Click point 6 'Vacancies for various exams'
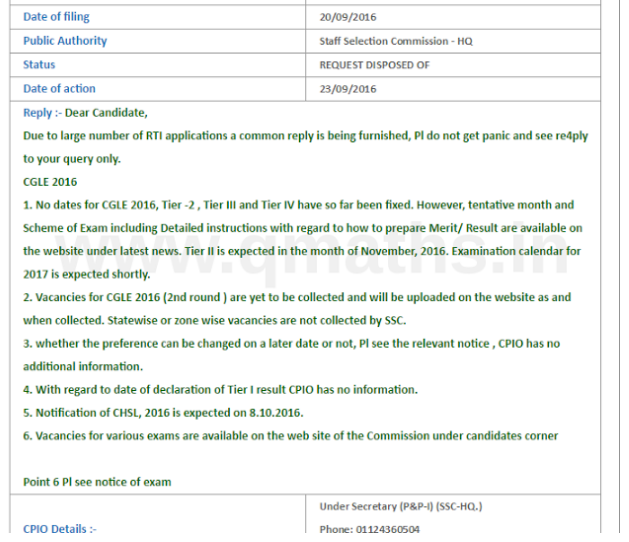Viewport: 629px width, 542px height. point(290,436)
